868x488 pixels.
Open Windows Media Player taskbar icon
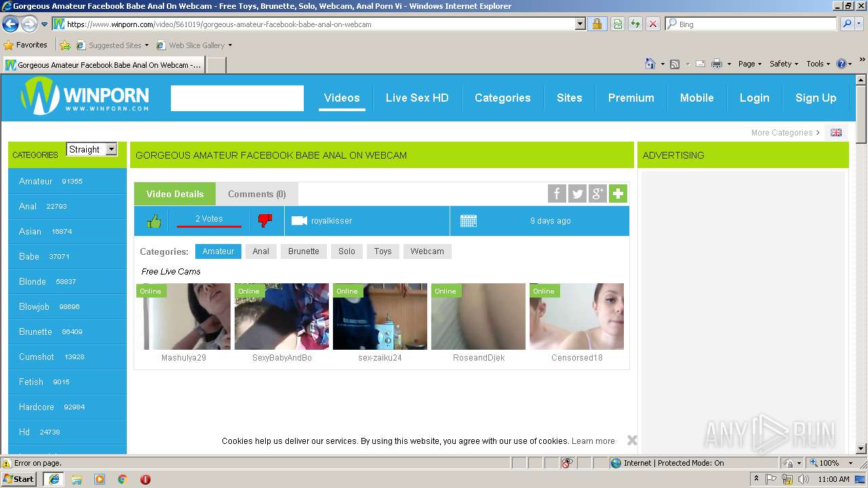click(x=100, y=479)
